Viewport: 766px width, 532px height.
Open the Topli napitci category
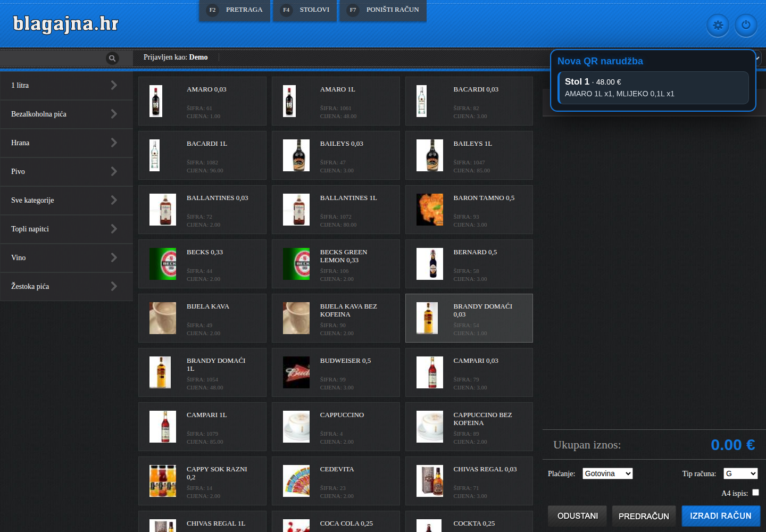[x=66, y=229]
